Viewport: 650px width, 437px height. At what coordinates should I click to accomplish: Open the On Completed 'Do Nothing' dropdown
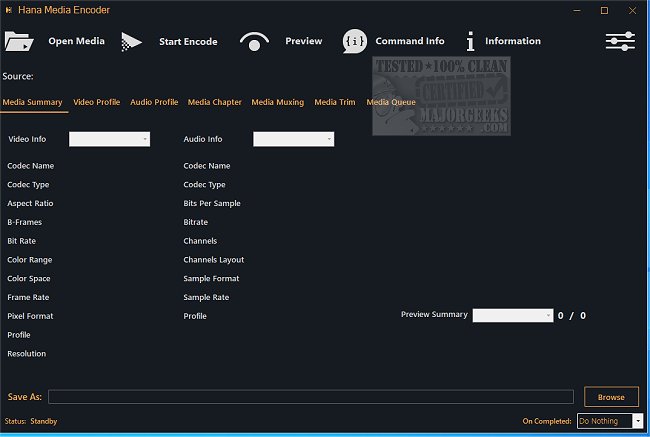click(610, 421)
